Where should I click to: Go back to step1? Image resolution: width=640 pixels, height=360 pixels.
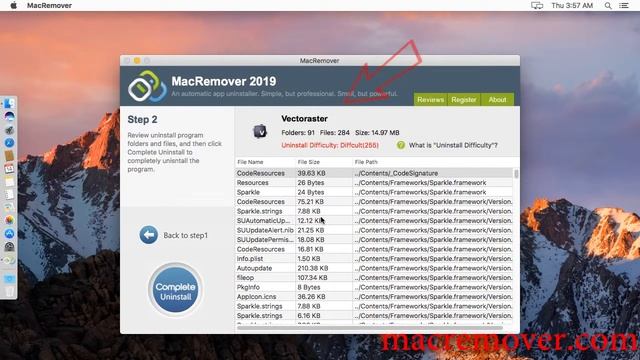173,235
